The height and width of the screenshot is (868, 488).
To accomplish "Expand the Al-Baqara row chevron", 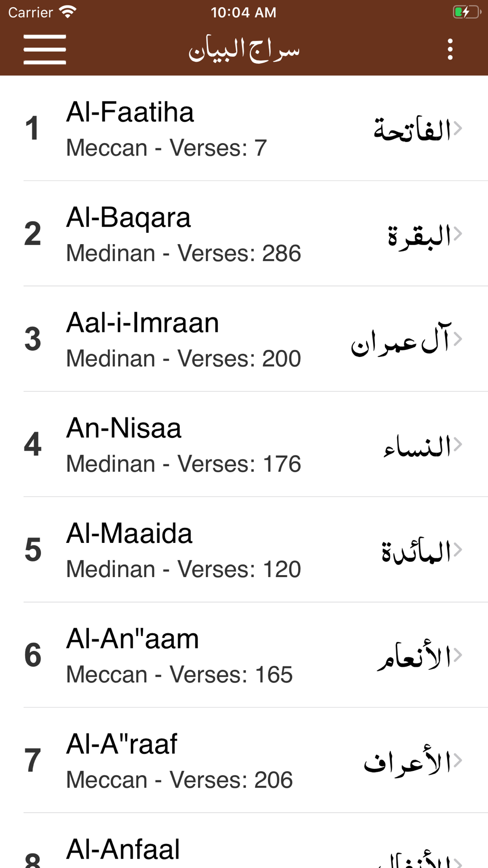I will tap(458, 234).
